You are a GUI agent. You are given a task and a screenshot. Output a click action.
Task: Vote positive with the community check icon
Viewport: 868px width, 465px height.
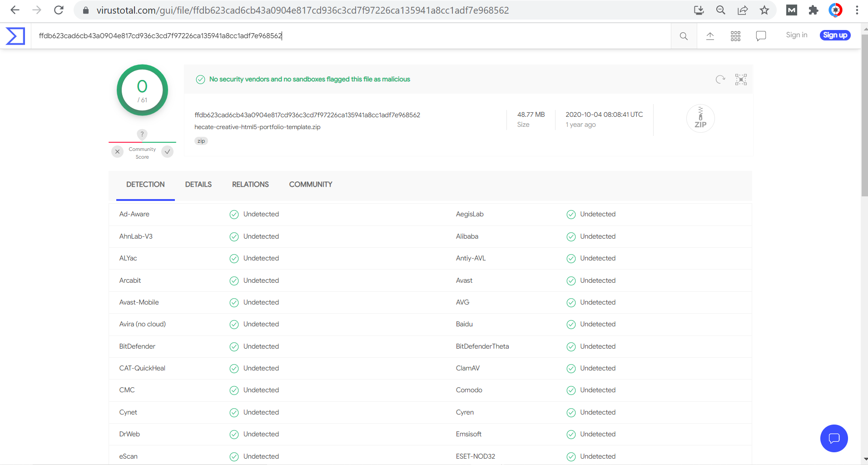point(168,152)
